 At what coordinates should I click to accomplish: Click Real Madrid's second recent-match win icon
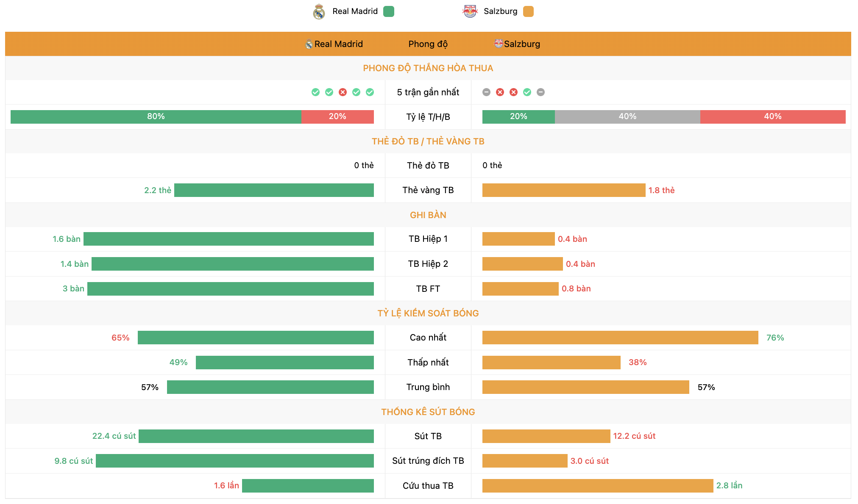click(x=329, y=92)
